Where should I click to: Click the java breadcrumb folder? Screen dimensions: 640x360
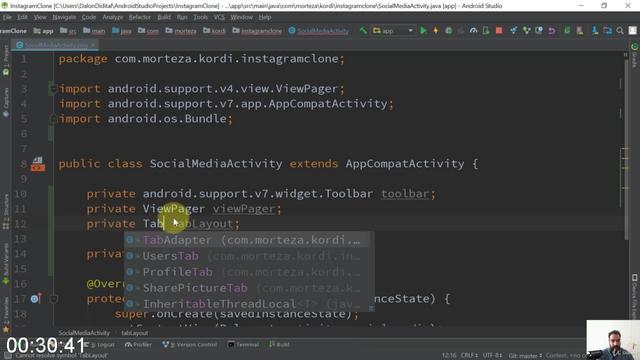click(122, 31)
